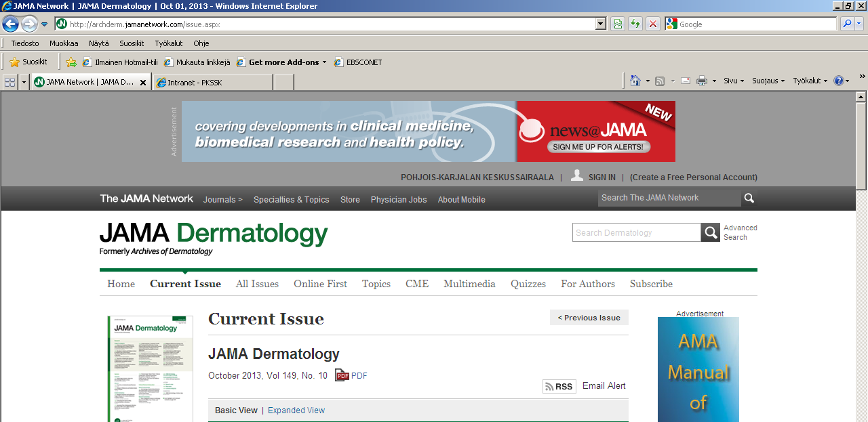Open the Sivu dropdown menu
The height and width of the screenshot is (422, 868).
tap(733, 81)
